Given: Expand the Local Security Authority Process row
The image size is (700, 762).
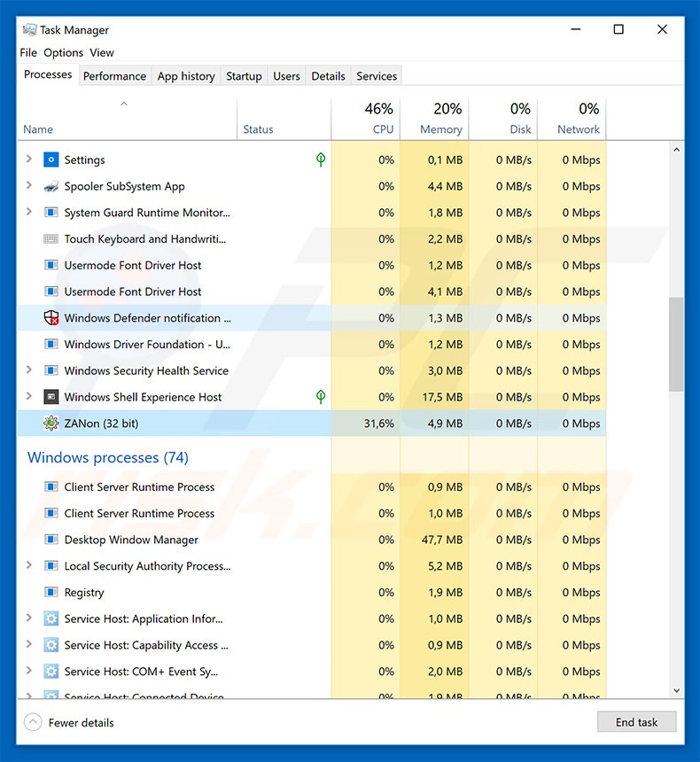Looking at the screenshot, I should 29,564.
